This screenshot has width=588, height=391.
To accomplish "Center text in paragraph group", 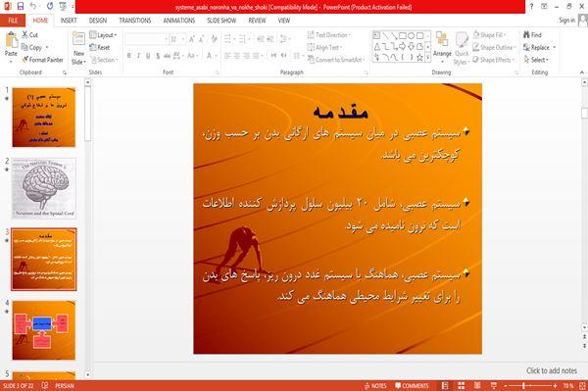I will [x=237, y=56].
